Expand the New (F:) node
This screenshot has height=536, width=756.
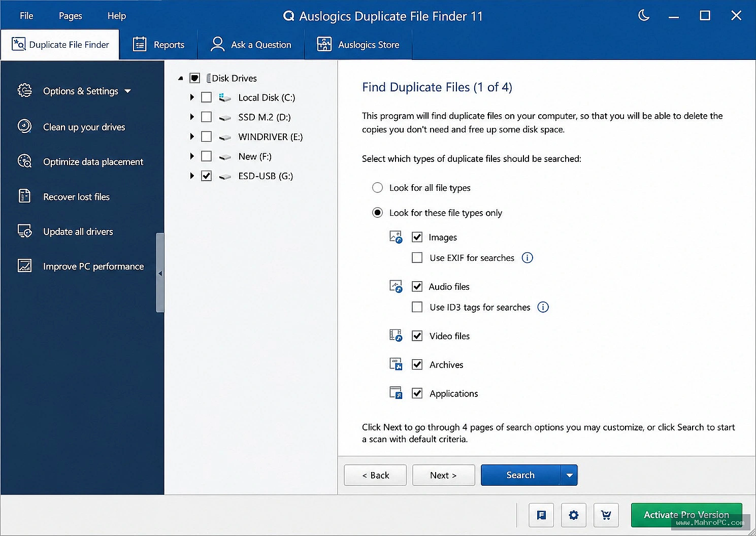pos(192,156)
